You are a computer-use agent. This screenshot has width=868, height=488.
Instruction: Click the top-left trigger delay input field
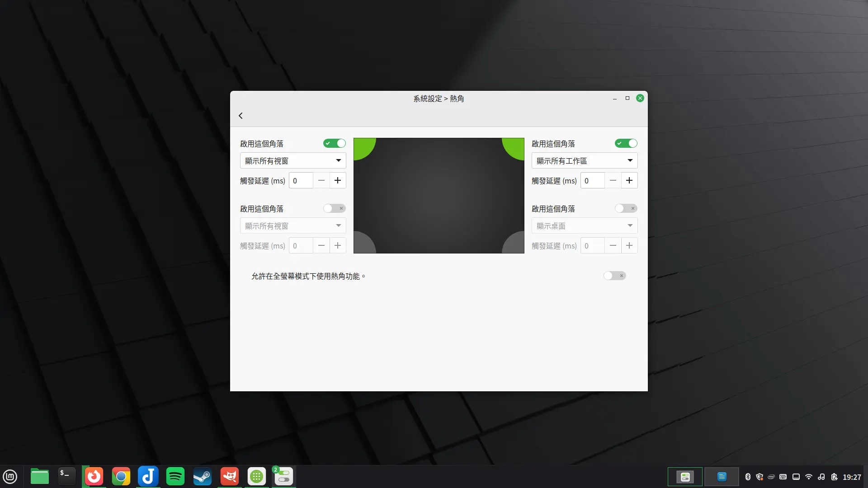click(x=301, y=180)
